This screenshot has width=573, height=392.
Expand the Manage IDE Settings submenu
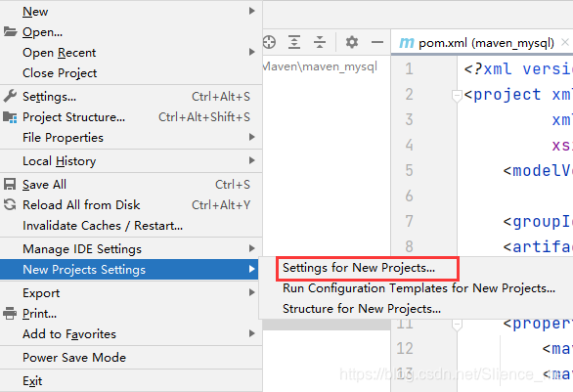coord(251,249)
